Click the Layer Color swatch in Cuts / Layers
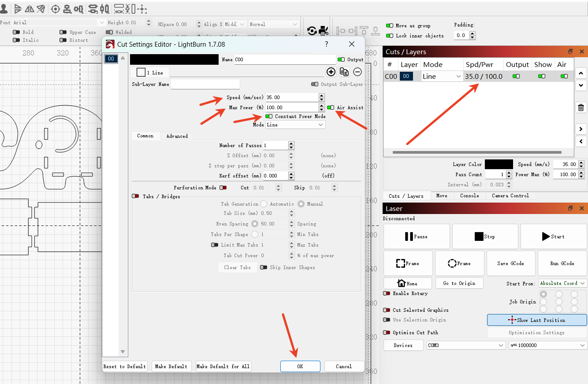Viewport: 588px width, 384px height. pyautogui.click(x=499, y=164)
